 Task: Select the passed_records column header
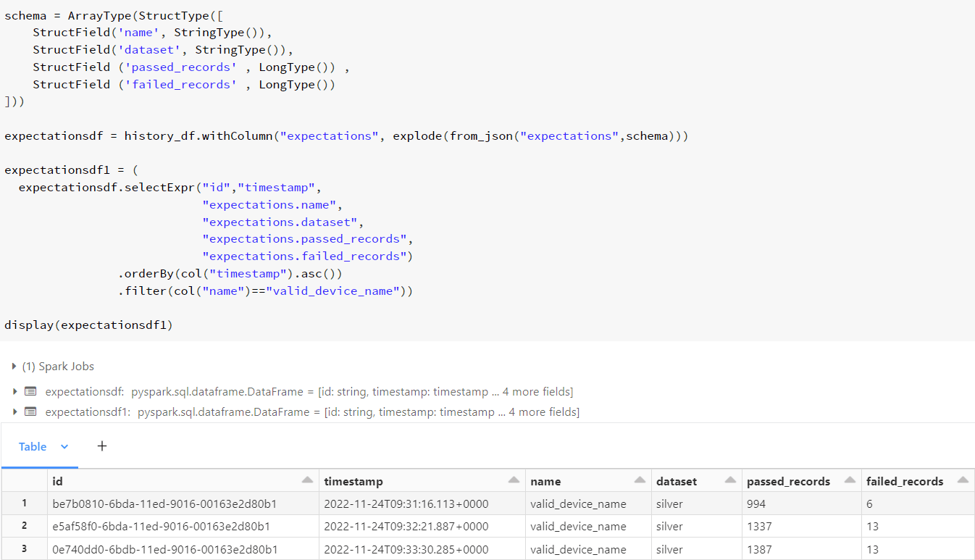coord(788,482)
